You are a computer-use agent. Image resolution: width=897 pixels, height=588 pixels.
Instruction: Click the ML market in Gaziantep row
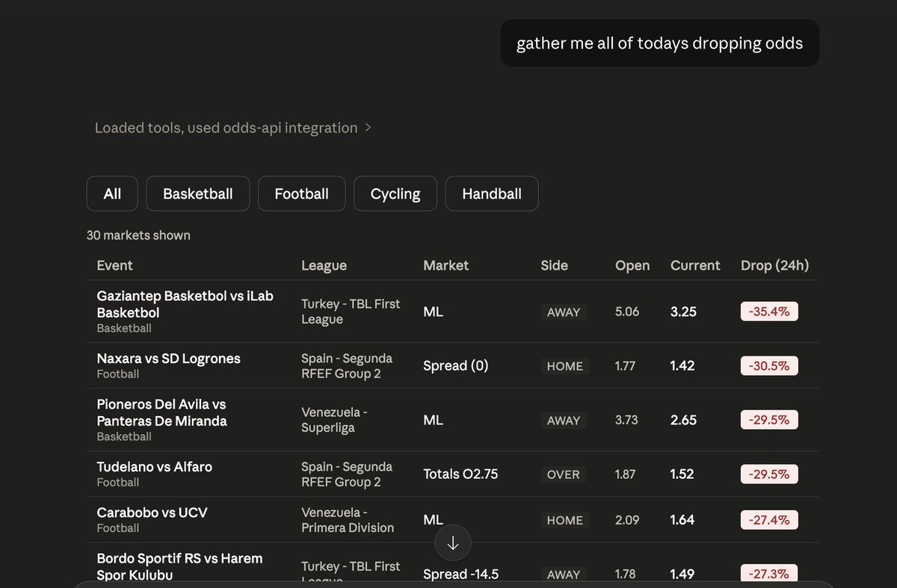(434, 312)
